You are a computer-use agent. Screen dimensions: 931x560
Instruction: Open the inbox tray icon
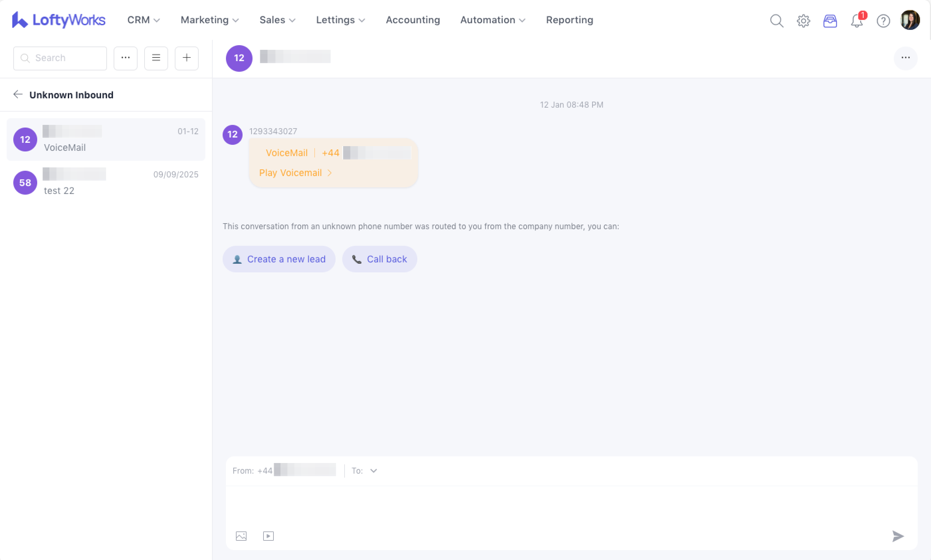tap(830, 20)
